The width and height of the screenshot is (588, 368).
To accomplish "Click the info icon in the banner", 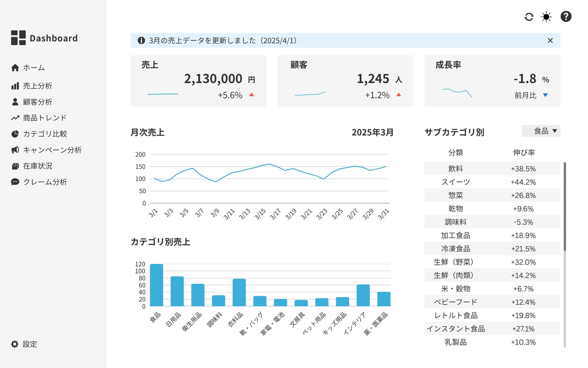I will [141, 40].
